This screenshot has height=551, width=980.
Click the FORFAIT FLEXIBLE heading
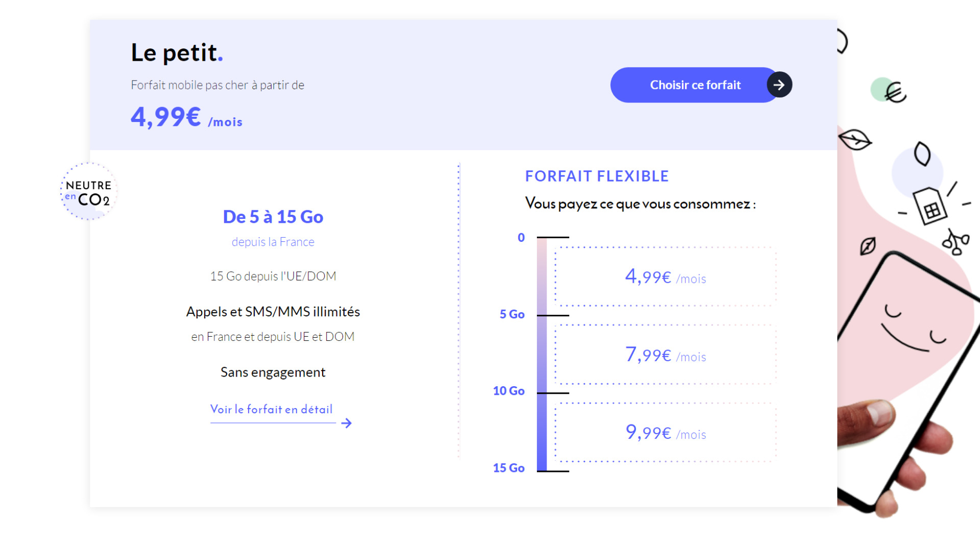point(597,176)
